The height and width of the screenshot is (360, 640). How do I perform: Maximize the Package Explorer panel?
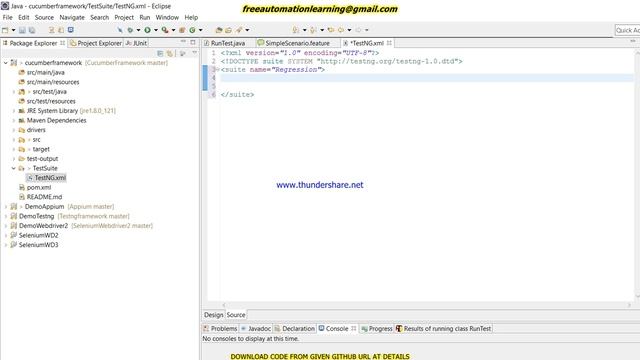click(193, 42)
